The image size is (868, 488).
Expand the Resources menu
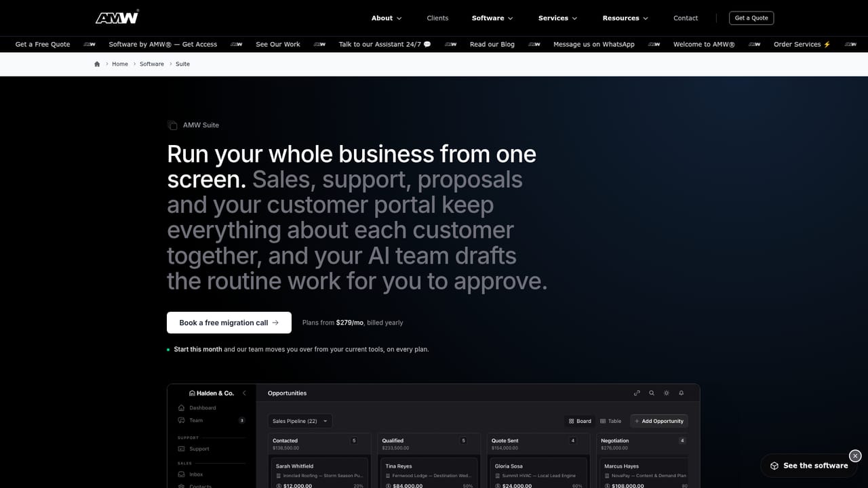click(625, 18)
